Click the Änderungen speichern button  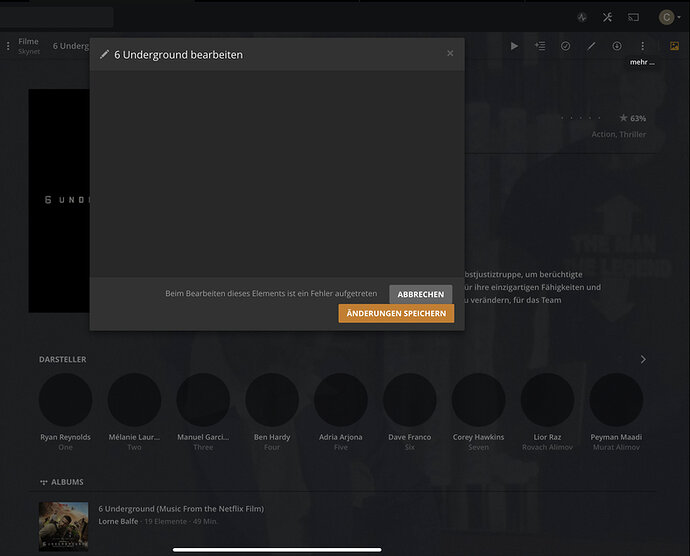396,313
